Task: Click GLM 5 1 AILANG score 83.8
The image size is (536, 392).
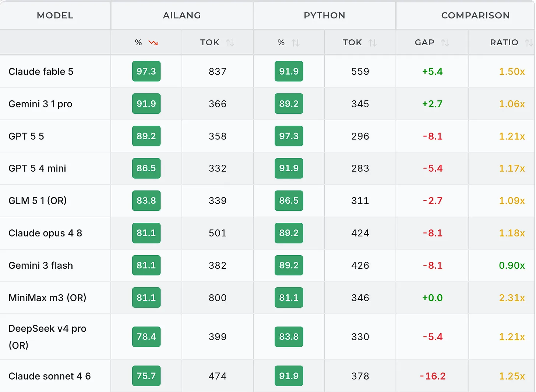Action: click(x=146, y=201)
